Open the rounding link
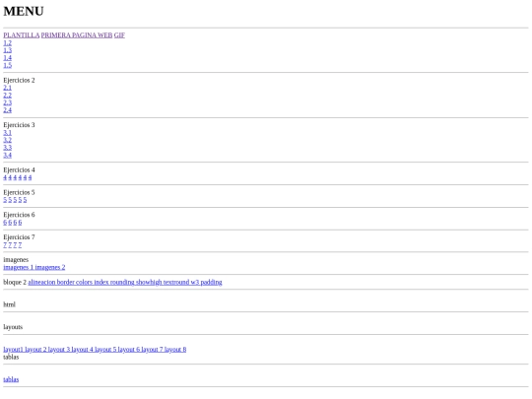 [x=122, y=283]
